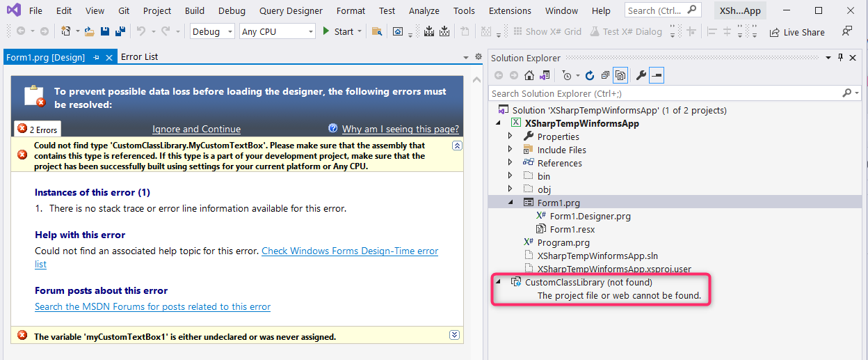
Task: Pin the Solution Explorer panel
Action: click(x=840, y=57)
